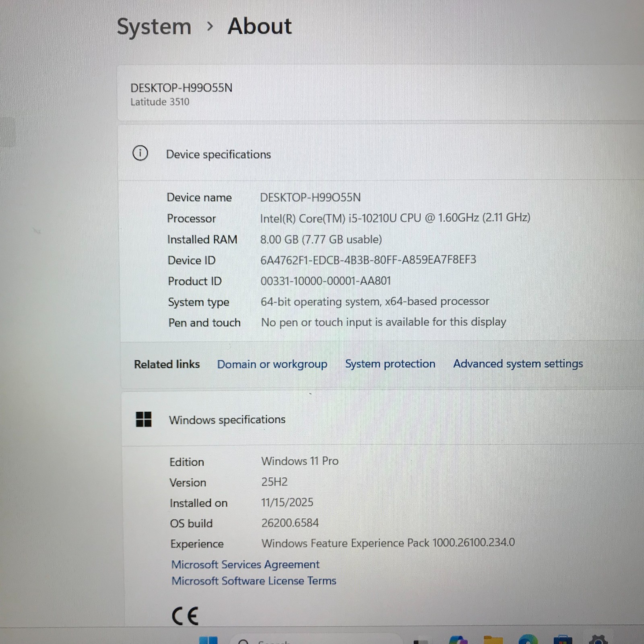The image size is (644, 644).
Task: Select the System type value 64-bit operating system
Action: pos(375,301)
